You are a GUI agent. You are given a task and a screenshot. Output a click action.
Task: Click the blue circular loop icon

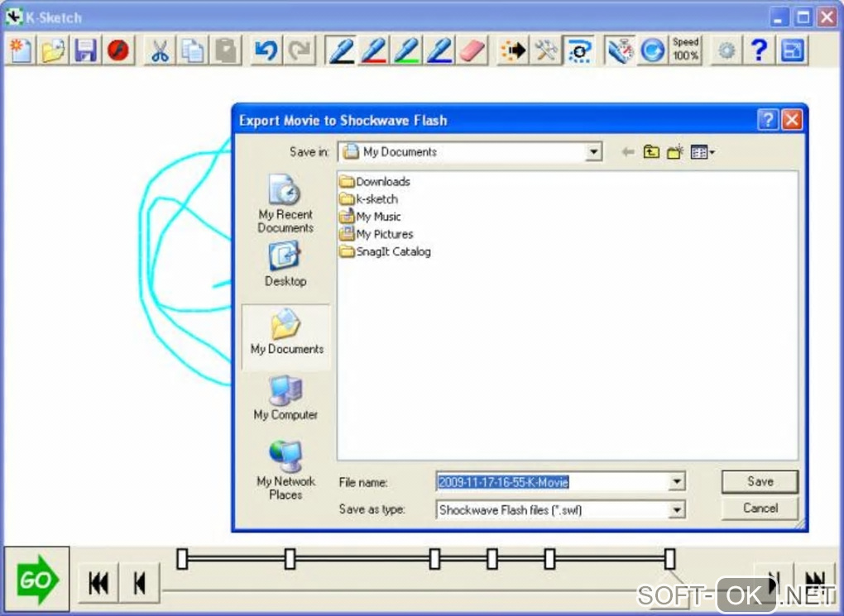pyautogui.click(x=652, y=51)
